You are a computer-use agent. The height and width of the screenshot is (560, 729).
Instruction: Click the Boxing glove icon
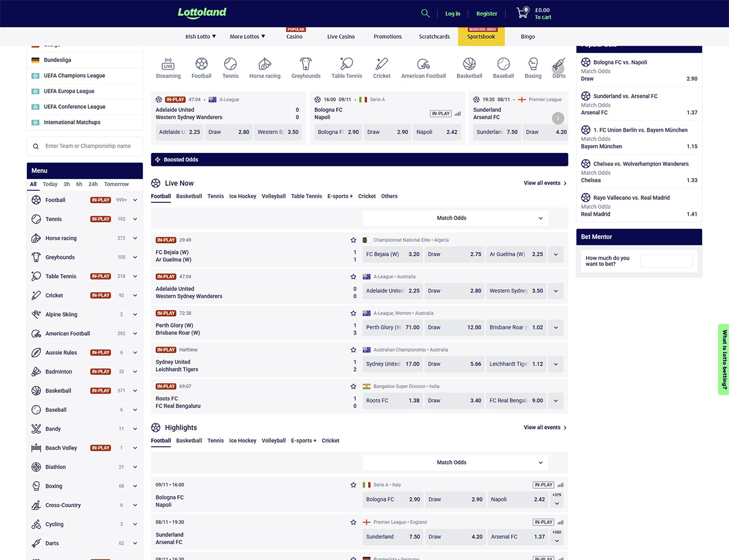533,64
